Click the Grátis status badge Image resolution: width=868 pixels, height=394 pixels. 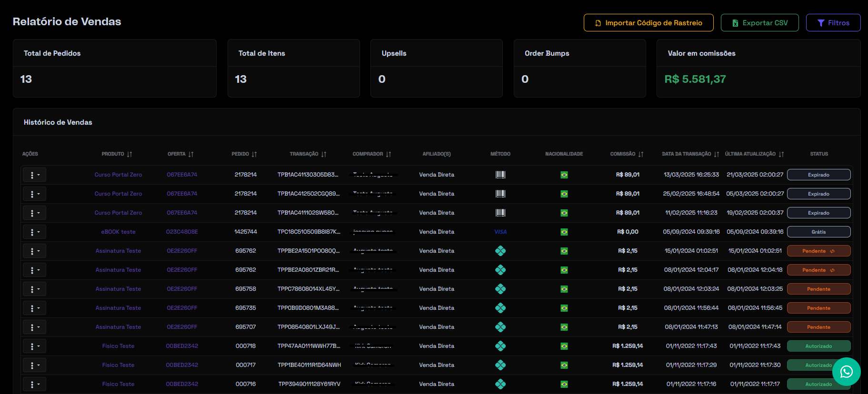(818, 232)
